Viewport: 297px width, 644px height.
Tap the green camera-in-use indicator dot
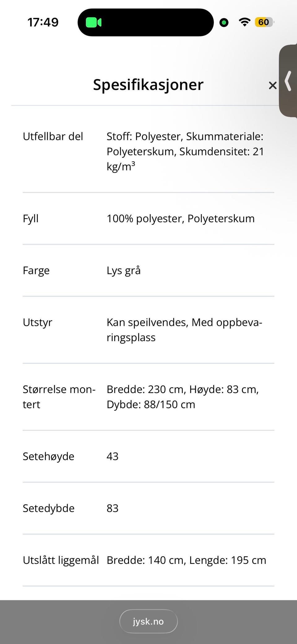coord(224,23)
